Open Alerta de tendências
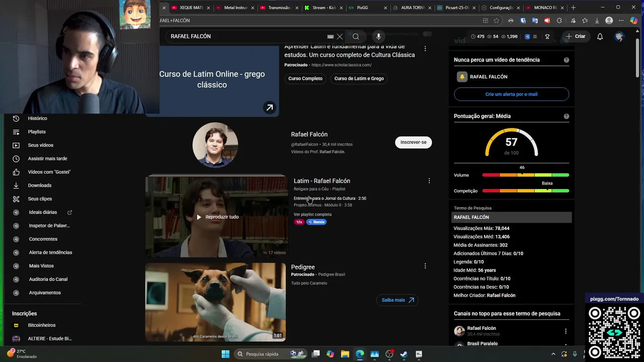The image size is (644, 362). (x=50, y=252)
